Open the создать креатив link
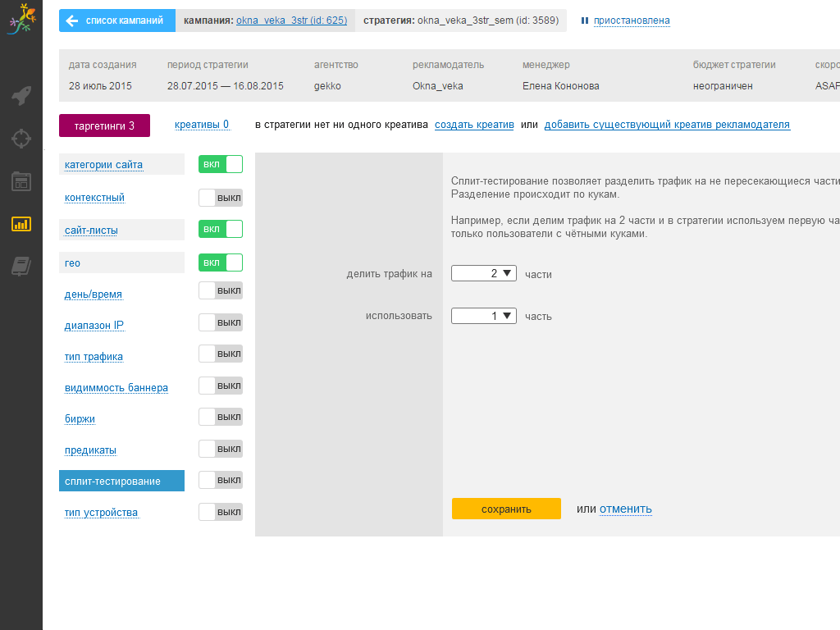Viewport: 840px width, 630px height. [474, 125]
